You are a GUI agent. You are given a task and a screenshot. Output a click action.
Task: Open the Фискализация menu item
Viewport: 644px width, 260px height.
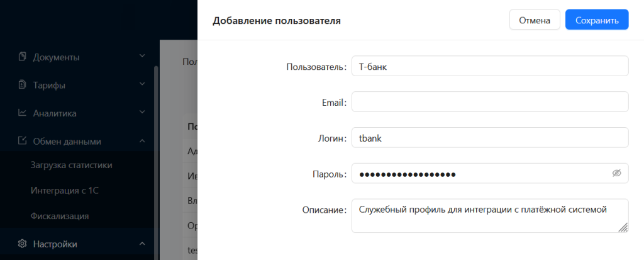60,216
